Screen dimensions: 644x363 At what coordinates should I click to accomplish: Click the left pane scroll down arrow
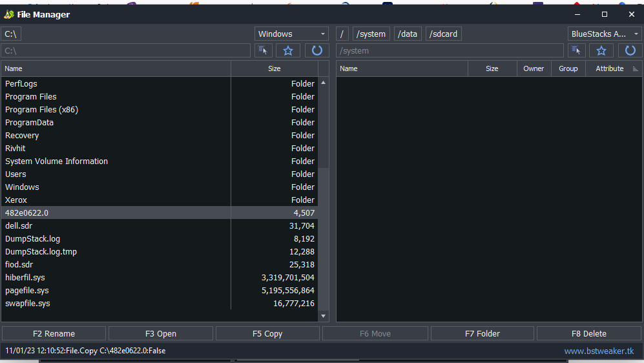click(323, 316)
